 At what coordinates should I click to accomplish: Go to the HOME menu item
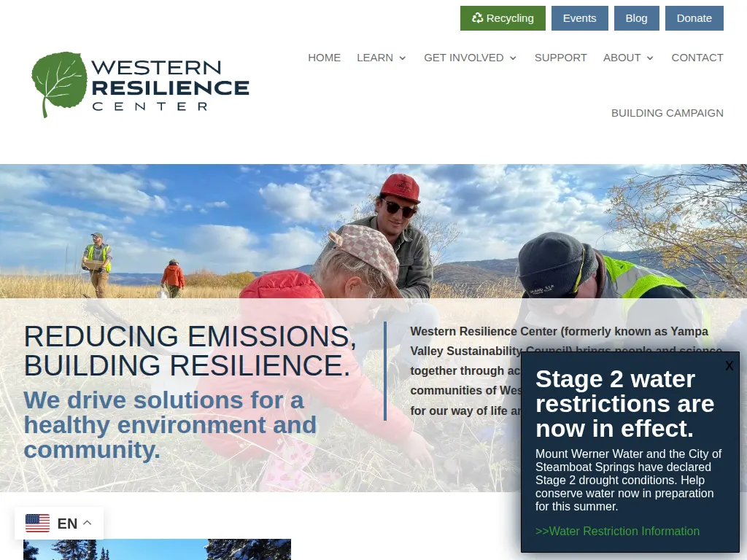[x=324, y=58]
